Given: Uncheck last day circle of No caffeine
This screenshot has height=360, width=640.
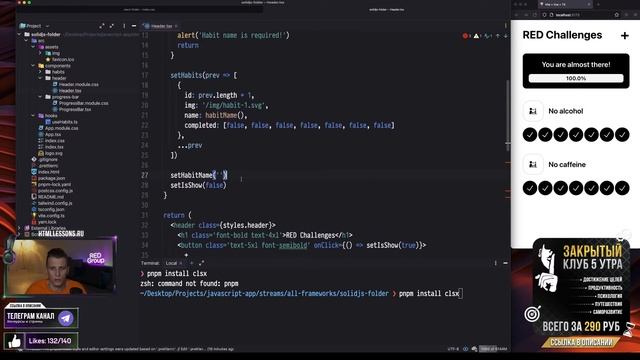Looking at the screenshot, I should pos(622,188).
